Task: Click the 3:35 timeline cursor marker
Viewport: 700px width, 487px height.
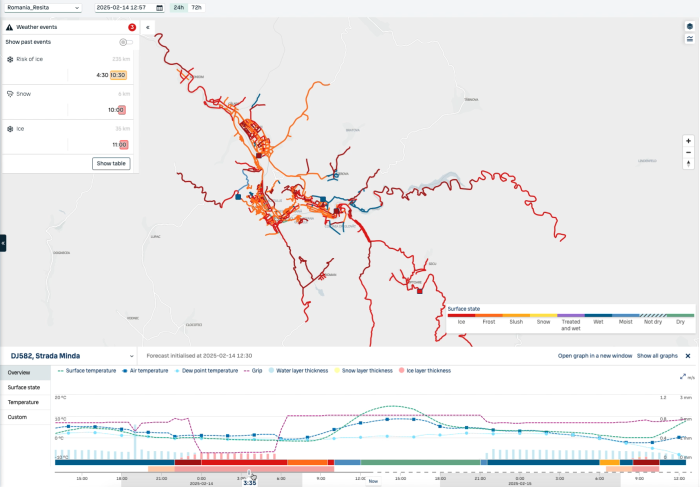Action: pos(250,478)
